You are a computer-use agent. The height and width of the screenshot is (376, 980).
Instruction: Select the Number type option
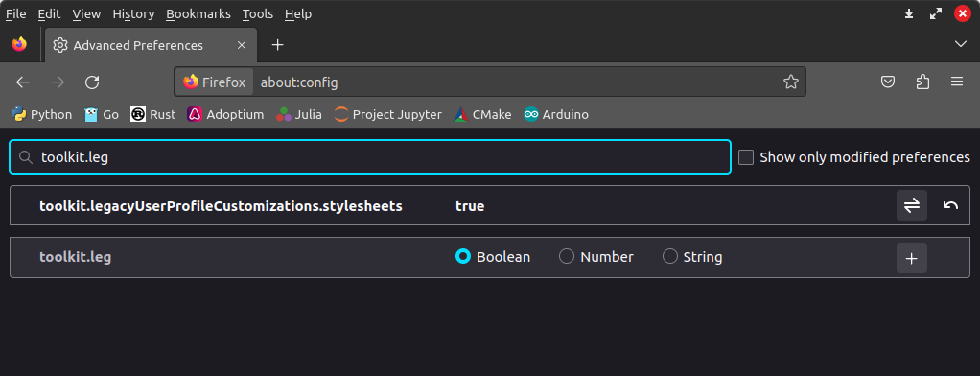coord(567,256)
